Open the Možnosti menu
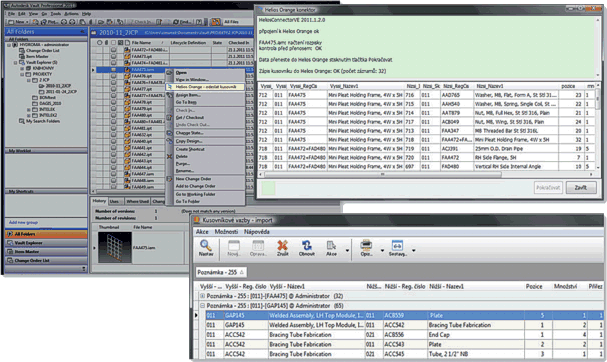Image resolution: width=607 pixels, height=362 pixels. point(226,232)
